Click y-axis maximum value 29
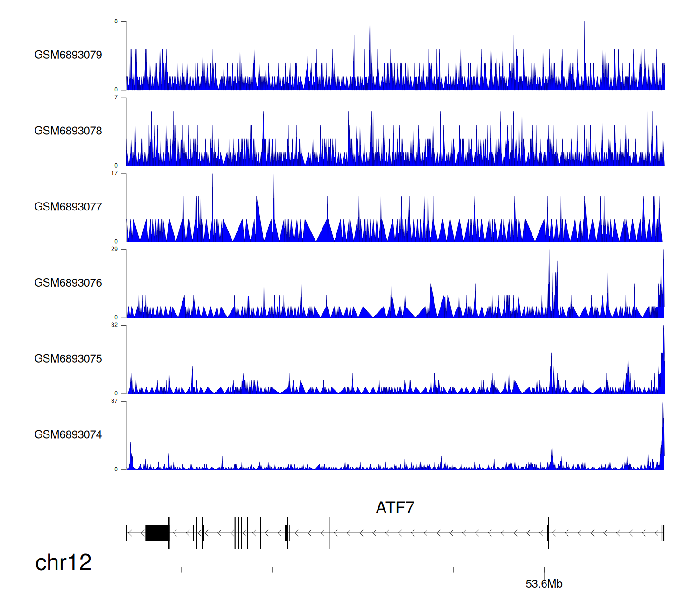The width and height of the screenshot is (700, 616). click(114, 249)
